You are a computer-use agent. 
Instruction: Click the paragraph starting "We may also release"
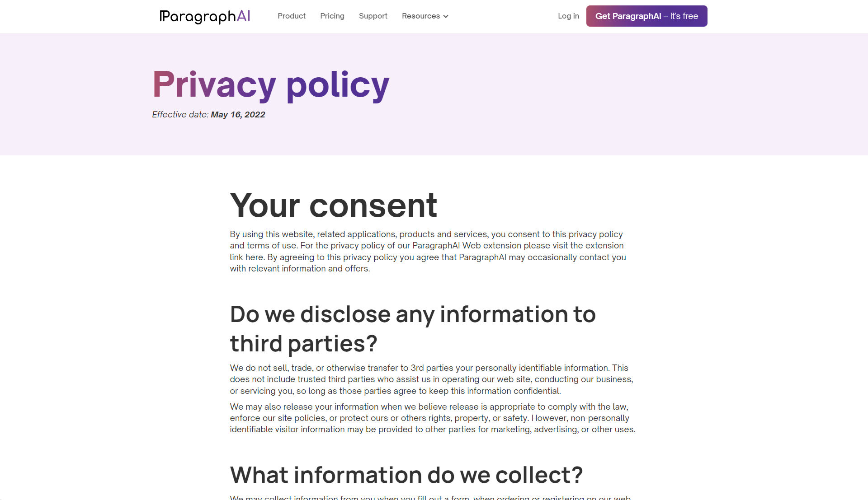pos(432,418)
